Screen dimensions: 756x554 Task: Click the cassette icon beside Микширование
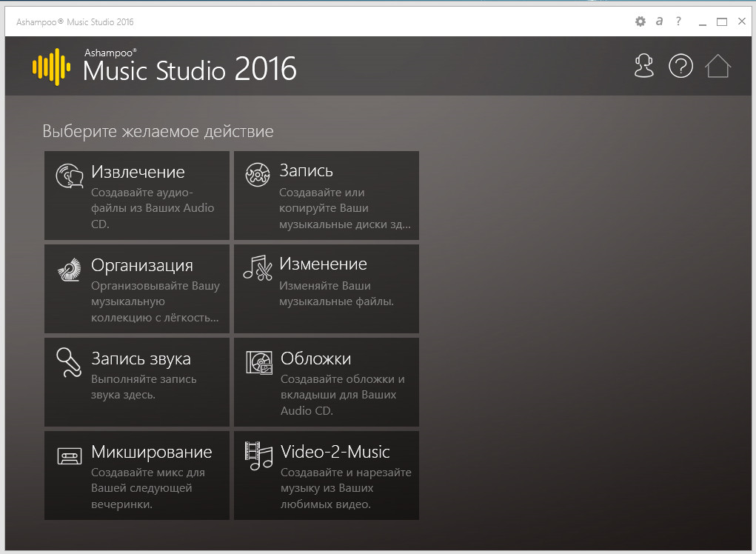pos(69,455)
